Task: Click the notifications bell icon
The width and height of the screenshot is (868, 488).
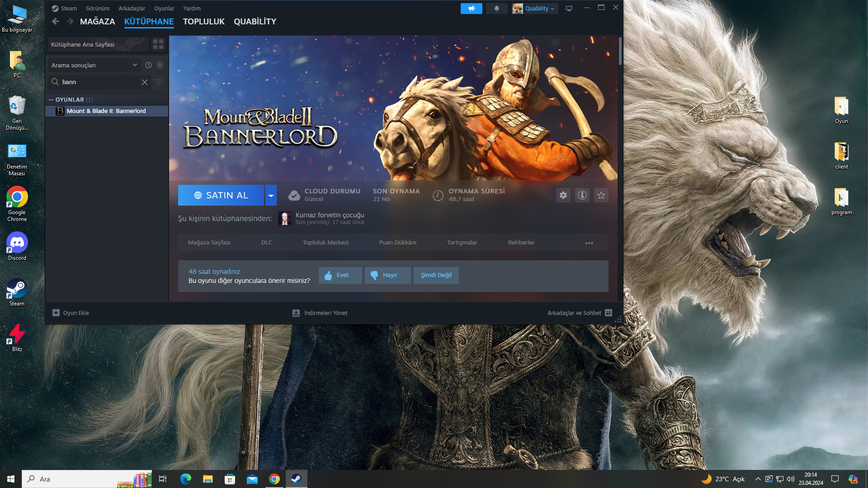Action: [496, 9]
